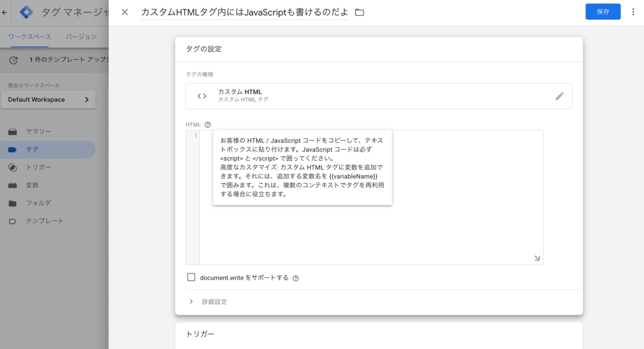Click line number 1 in the editor gutter
The height and width of the screenshot is (349, 644).
[195, 136]
